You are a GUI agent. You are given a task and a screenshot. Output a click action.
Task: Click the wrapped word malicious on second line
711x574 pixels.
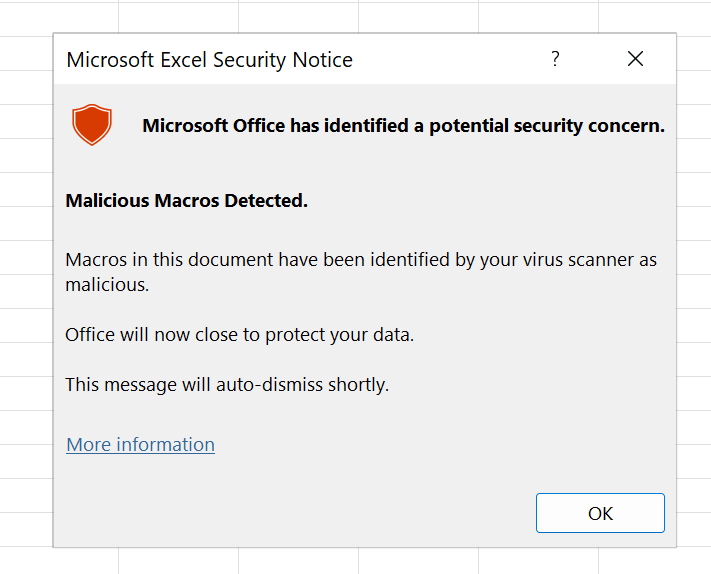tap(106, 285)
